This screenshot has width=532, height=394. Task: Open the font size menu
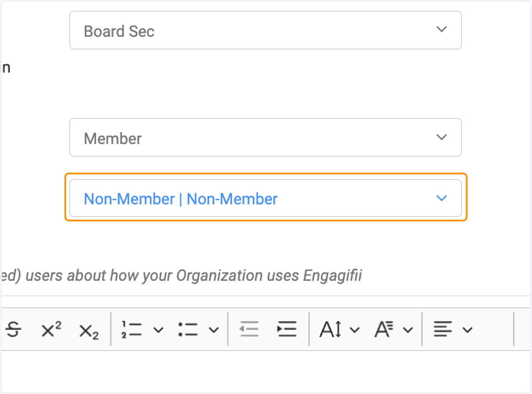[x=339, y=330]
